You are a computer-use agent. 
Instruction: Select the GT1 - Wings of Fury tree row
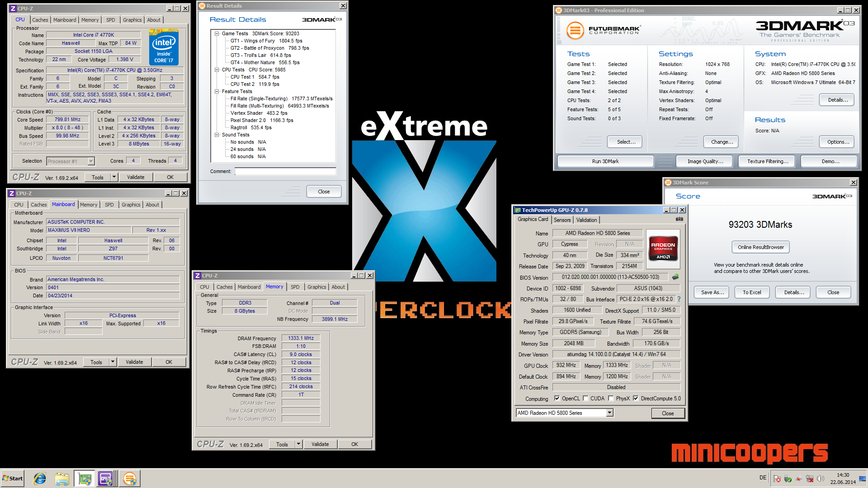coord(266,41)
